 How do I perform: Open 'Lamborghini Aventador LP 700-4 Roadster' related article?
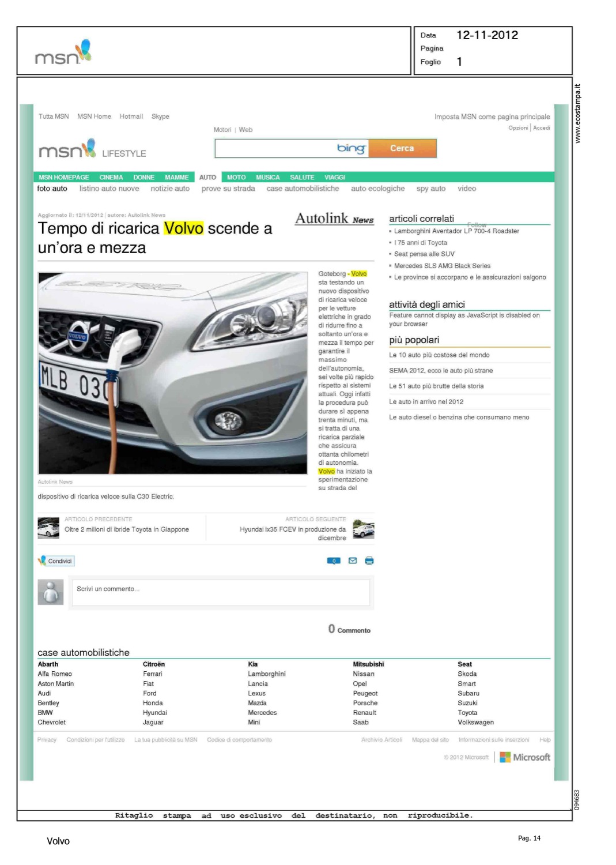[x=456, y=231]
